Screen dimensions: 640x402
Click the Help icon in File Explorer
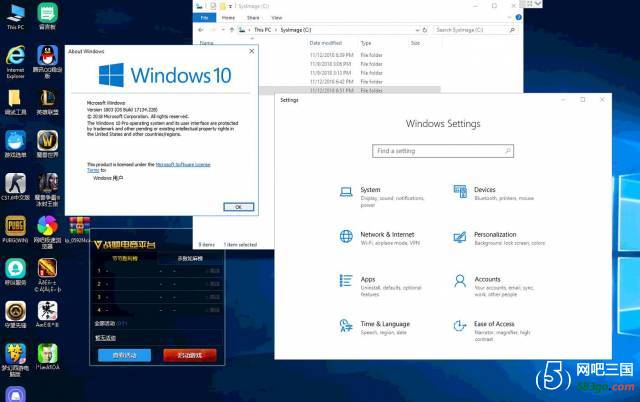518,17
